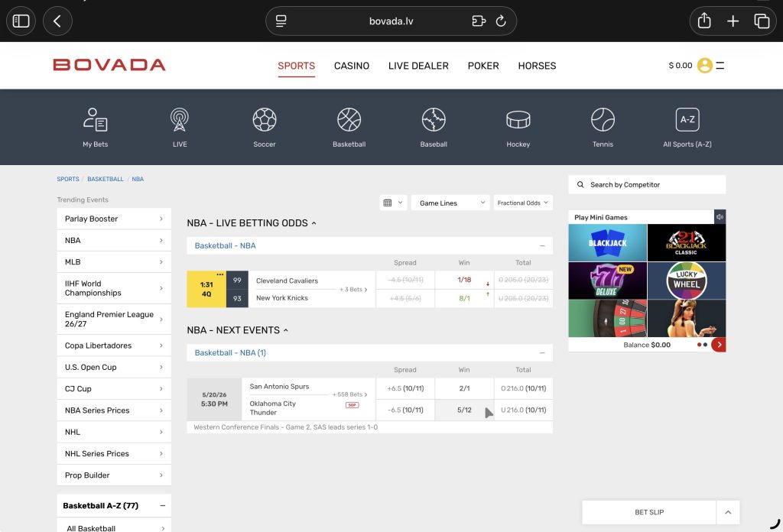Image resolution: width=783 pixels, height=532 pixels.
Task: Reload the page with refresh icon
Action: 501,21
